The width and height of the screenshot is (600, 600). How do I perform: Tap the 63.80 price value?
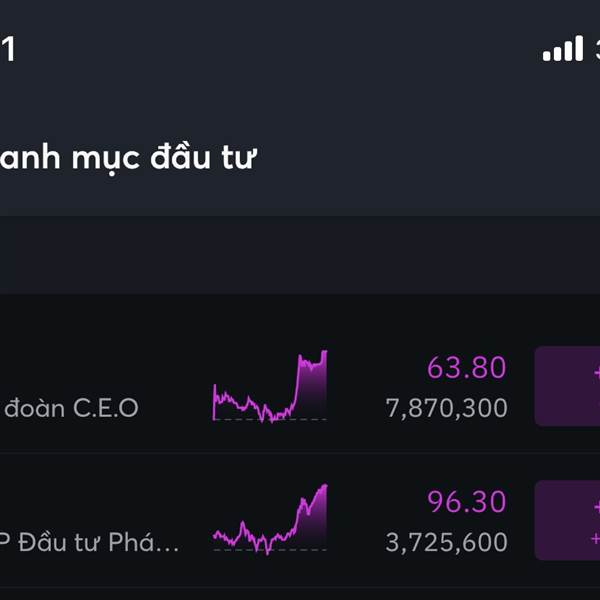[466, 368]
